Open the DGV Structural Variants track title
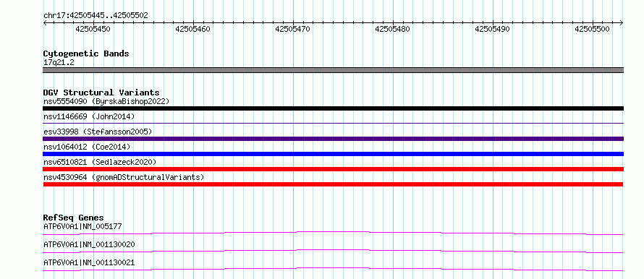The height and width of the screenshot is (279, 644). (101, 93)
